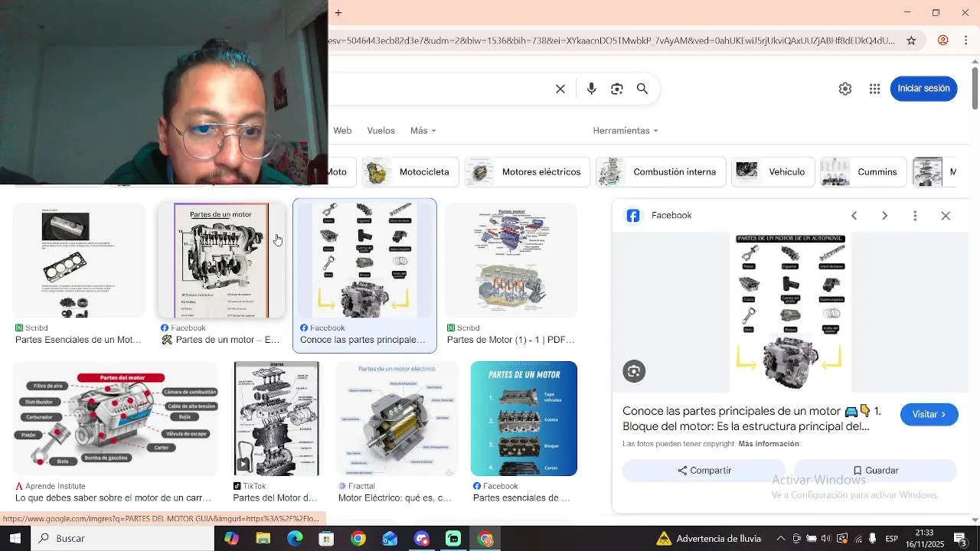This screenshot has width=980, height=551.
Task: Start voice search with the microphone icon
Action: [591, 89]
